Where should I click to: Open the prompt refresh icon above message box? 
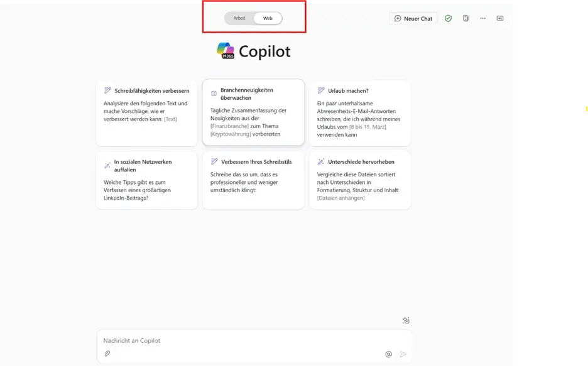tap(406, 321)
